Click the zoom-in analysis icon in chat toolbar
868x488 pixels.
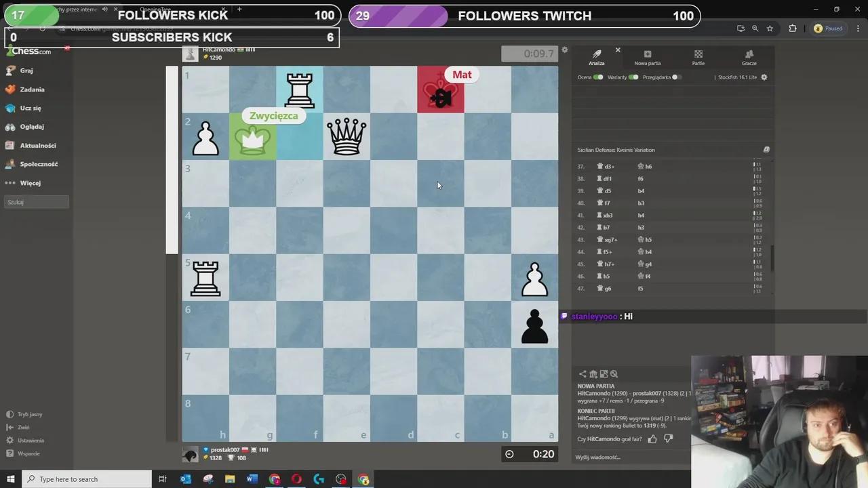(x=614, y=374)
